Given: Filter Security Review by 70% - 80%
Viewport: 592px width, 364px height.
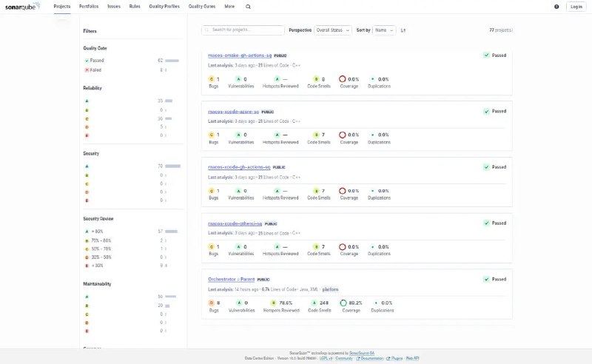Looking at the screenshot, I should [132, 240].
